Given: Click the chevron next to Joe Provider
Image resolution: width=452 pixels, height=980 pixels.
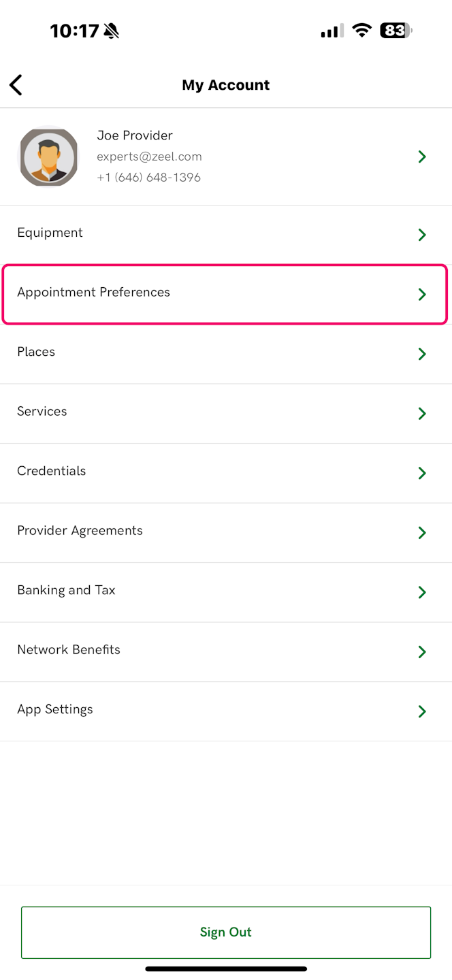Looking at the screenshot, I should click(x=422, y=157).
